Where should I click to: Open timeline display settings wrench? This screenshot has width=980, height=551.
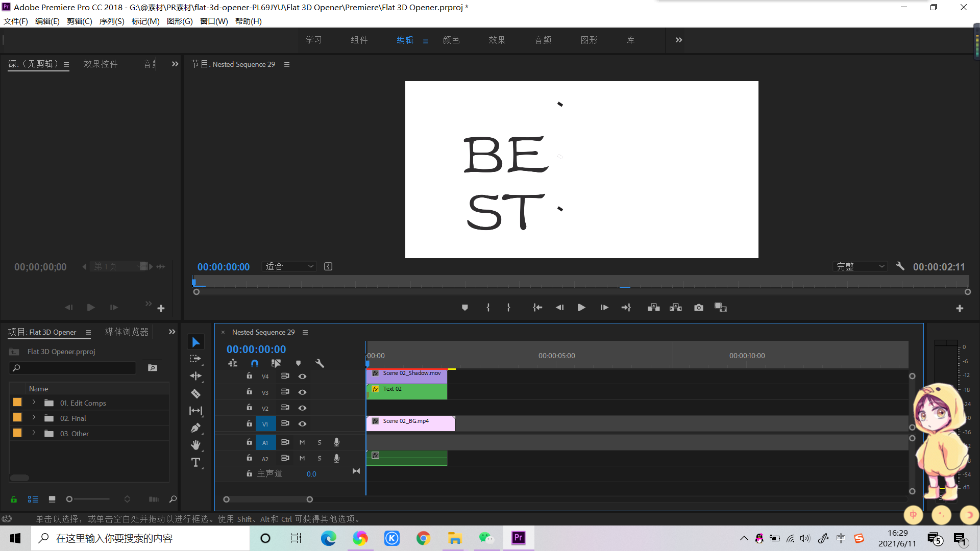(x=320, y=363)
